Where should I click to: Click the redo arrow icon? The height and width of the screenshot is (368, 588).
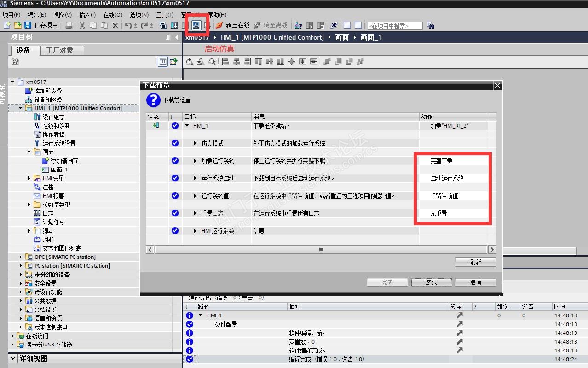[x=144, y=25]
